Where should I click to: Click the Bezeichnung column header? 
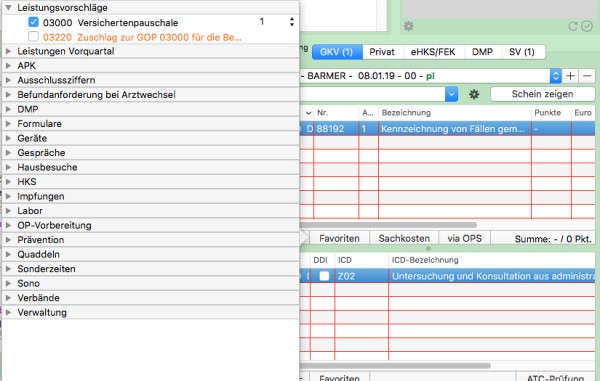(x=455, y=113)
